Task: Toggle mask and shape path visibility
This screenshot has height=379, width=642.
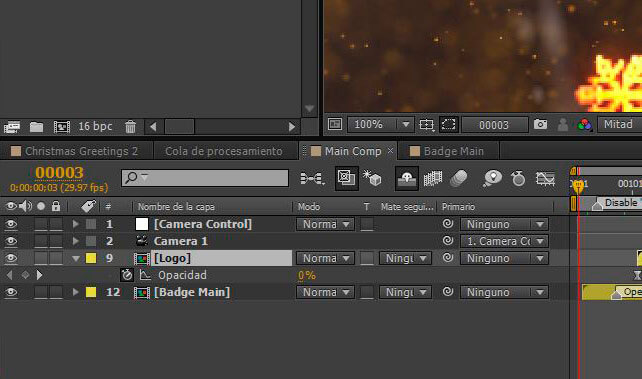Action: [448, 124]
